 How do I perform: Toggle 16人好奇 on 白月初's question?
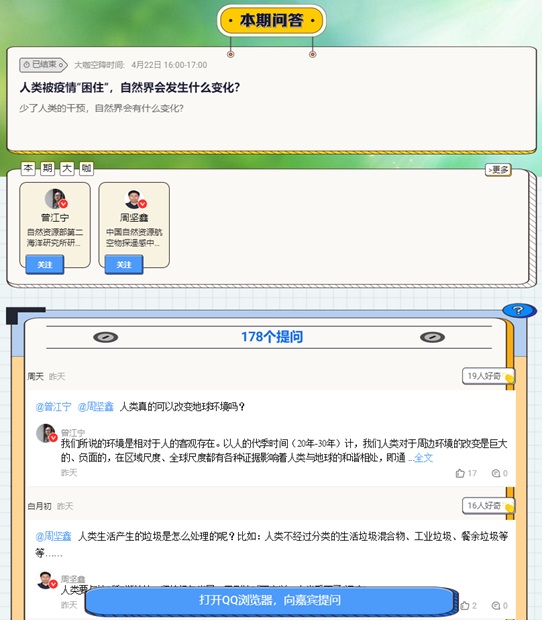coord(488,506)
